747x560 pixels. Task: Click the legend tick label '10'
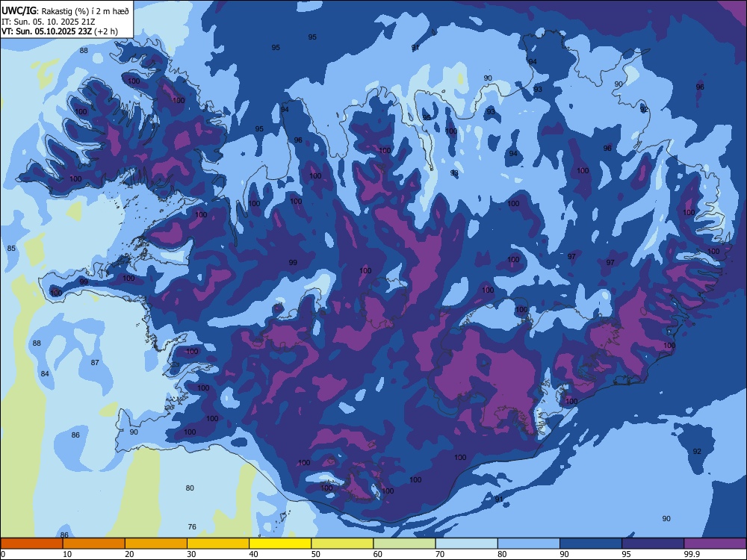(x=67, y=554)
